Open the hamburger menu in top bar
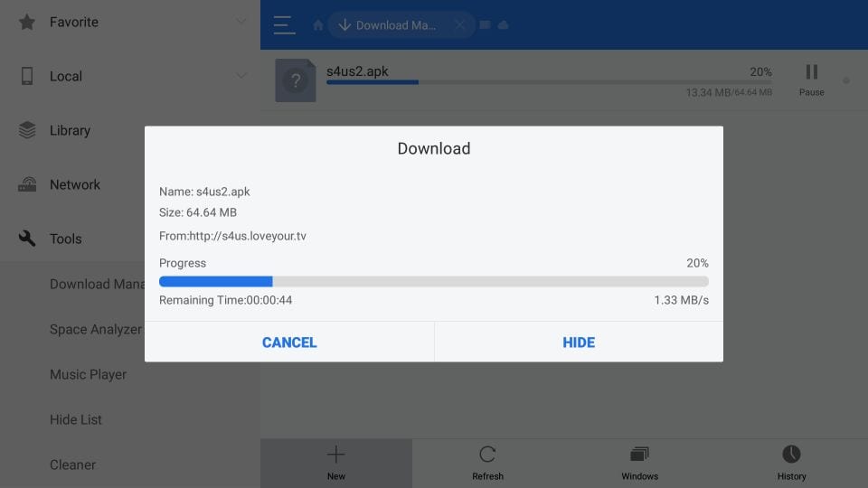Viewport: 868px width, 488px height. (284, 25)
